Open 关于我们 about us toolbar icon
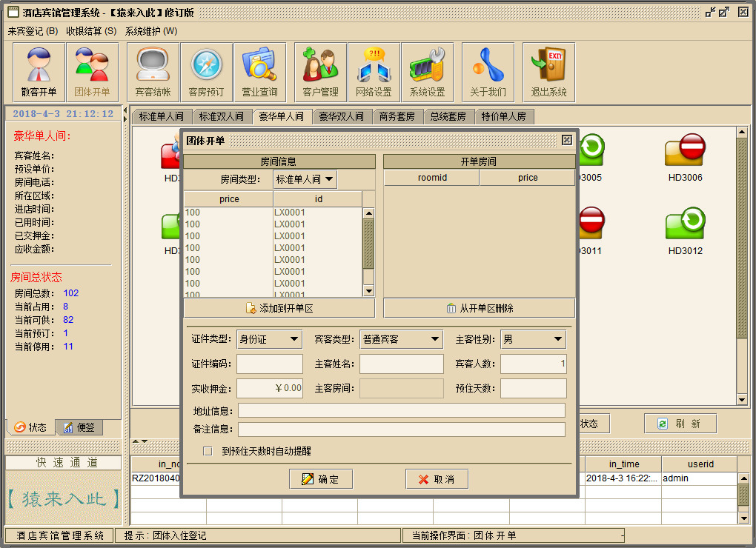This screenshot has width=756, height=548. pyautogui.click(x=488, y=73)
